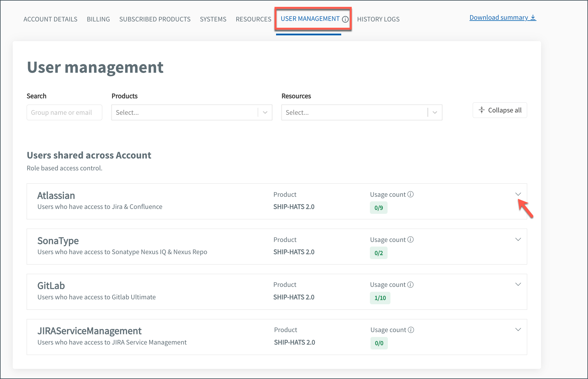Click info icon beside JIRAServiceManagement usage count
Image resolution: width=588 pixels, height=379 pixels.
point(411,330)
